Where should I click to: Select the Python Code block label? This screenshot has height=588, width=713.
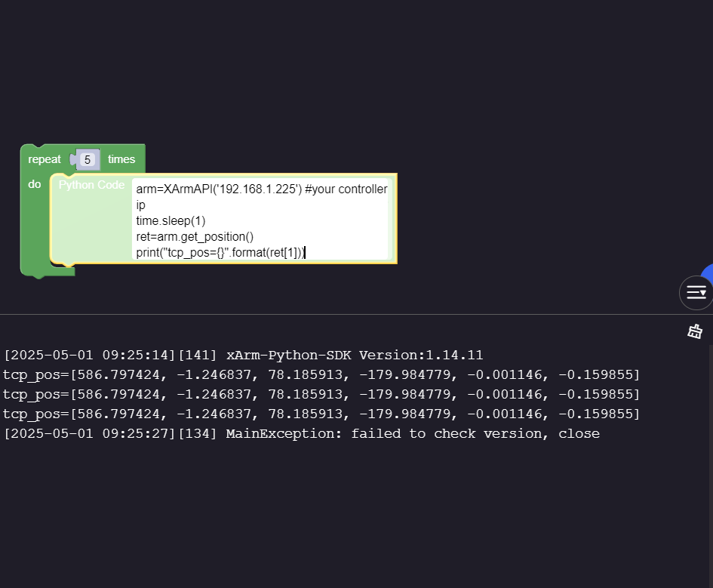point(91,185)
